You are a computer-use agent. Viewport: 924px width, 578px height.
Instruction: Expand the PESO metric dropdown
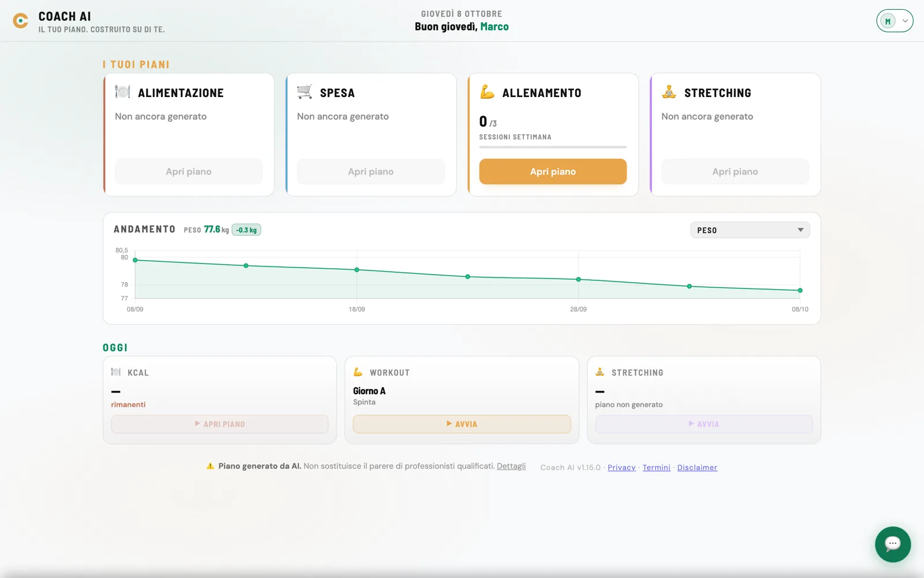point(750,230)
